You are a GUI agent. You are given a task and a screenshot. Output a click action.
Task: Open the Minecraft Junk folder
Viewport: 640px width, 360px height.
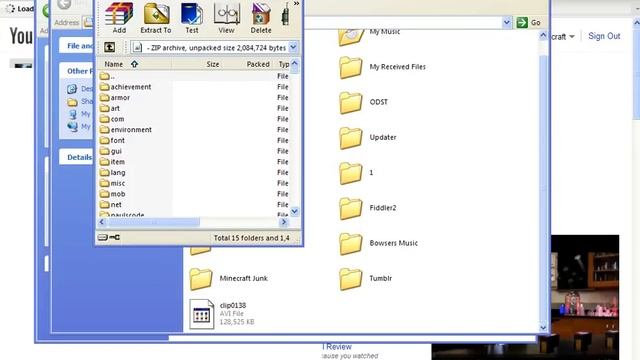point(229,278)
